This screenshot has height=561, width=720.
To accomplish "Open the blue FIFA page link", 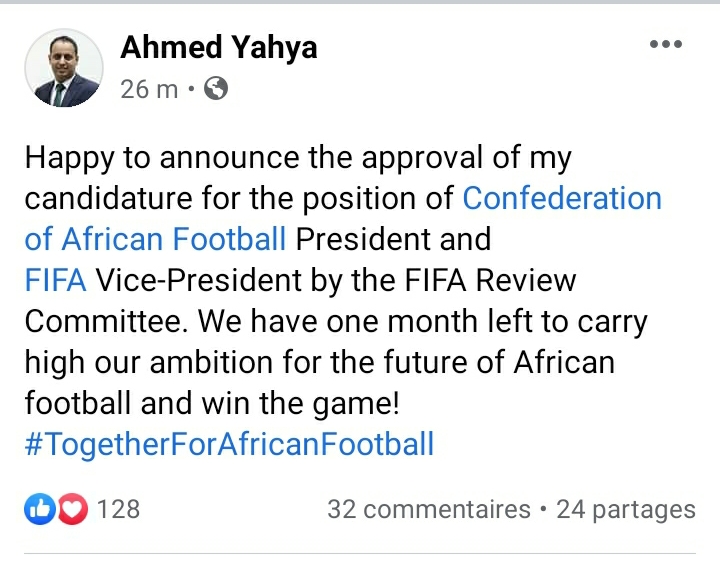I will click(55, 281).
